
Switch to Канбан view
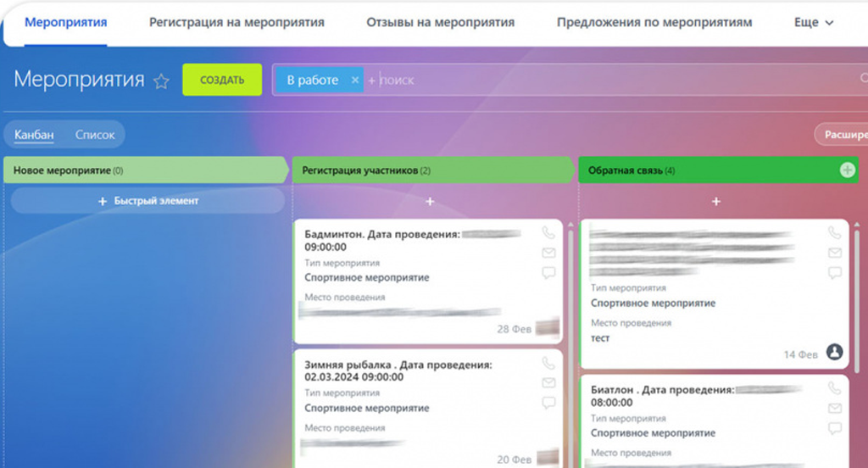(34, 135)
